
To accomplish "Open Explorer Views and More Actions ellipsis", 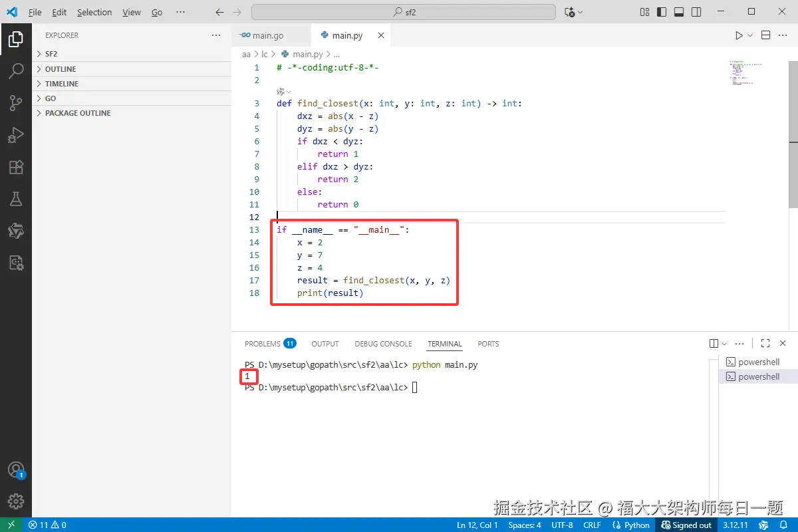I will point(215,35).
